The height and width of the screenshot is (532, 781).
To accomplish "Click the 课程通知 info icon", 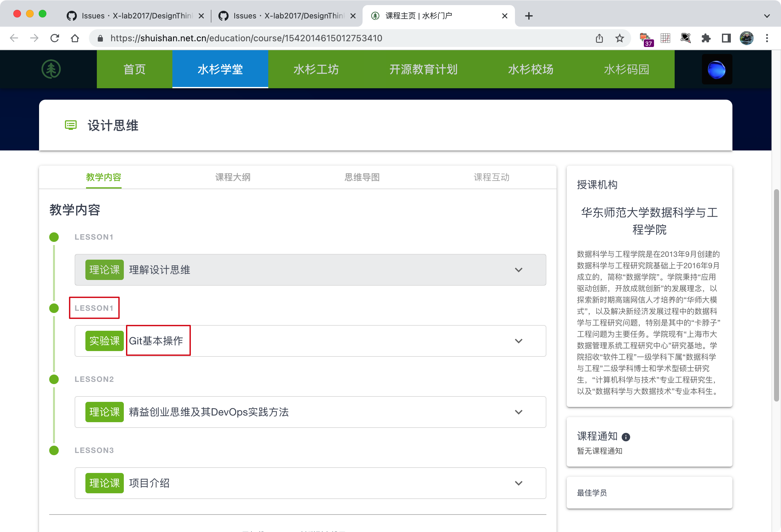I will tap(626, 436).
